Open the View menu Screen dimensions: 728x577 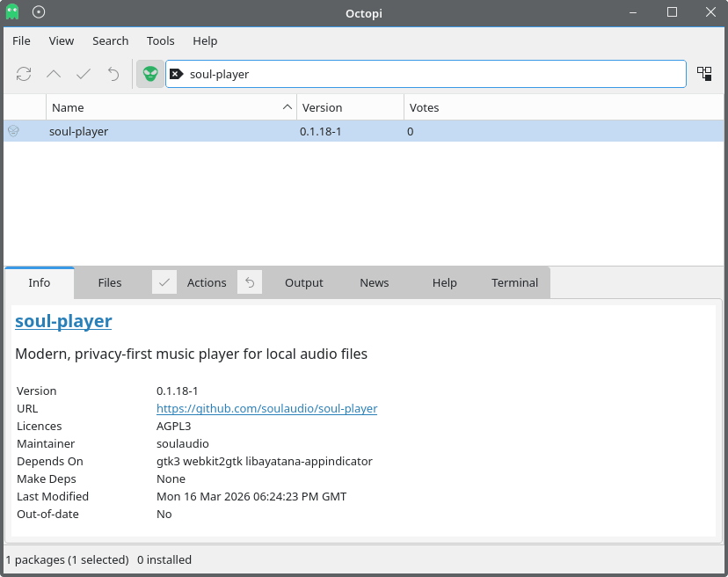[62, 40]
